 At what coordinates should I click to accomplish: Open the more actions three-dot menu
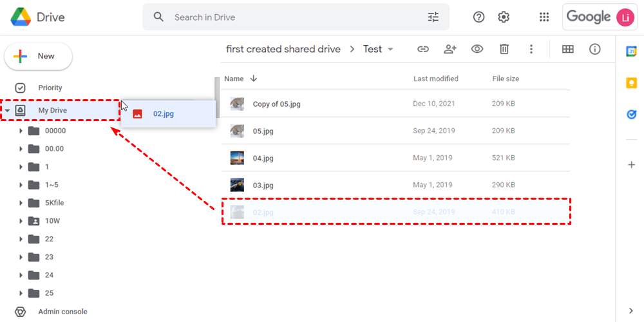point(531,49)
